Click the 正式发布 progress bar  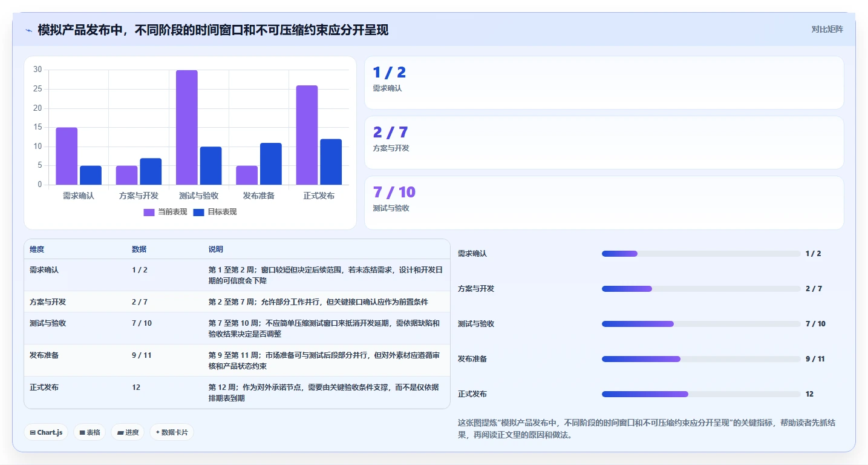pos(701,394)
